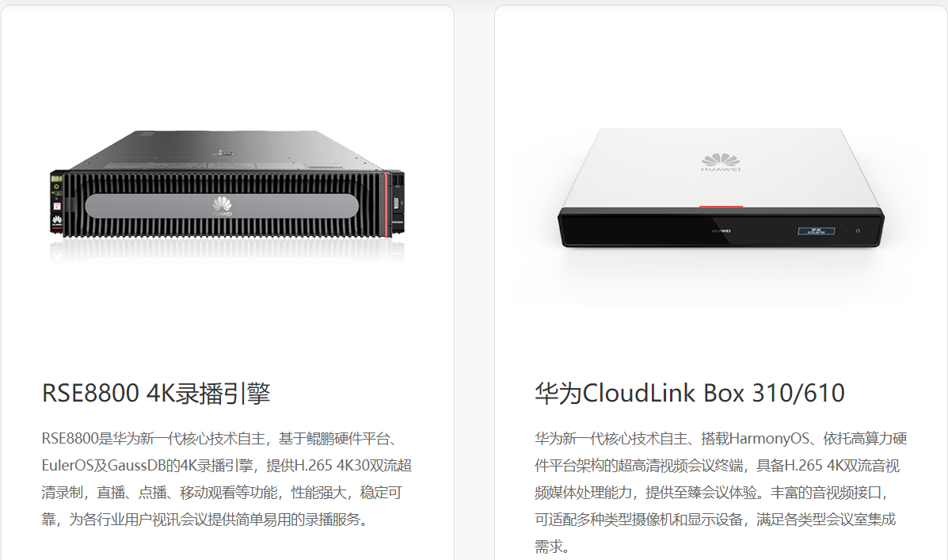This screenshot has height=560, width=948.
Task: Click the red strip on the CloudLink Box
Action: coord(721,207)
